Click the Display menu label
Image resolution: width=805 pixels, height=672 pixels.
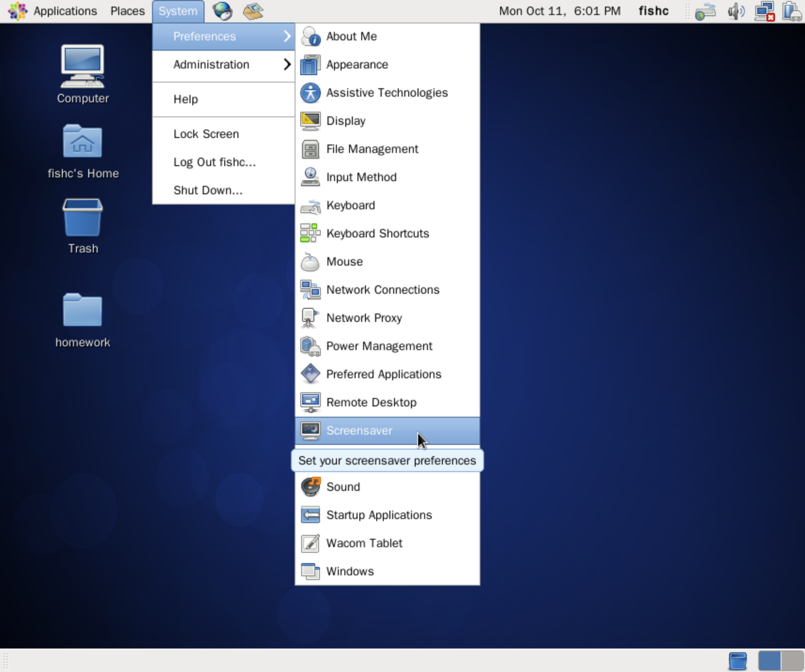(346, 121)
